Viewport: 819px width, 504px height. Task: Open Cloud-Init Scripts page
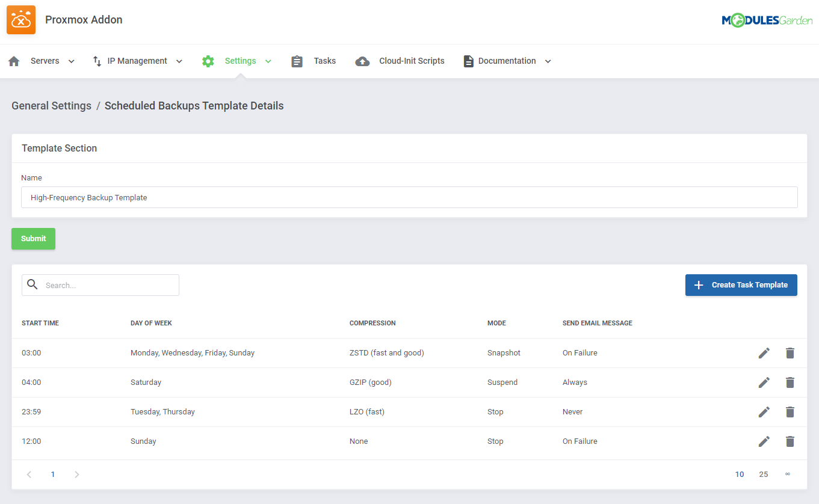pyautogui.click(x=412, y=61)
